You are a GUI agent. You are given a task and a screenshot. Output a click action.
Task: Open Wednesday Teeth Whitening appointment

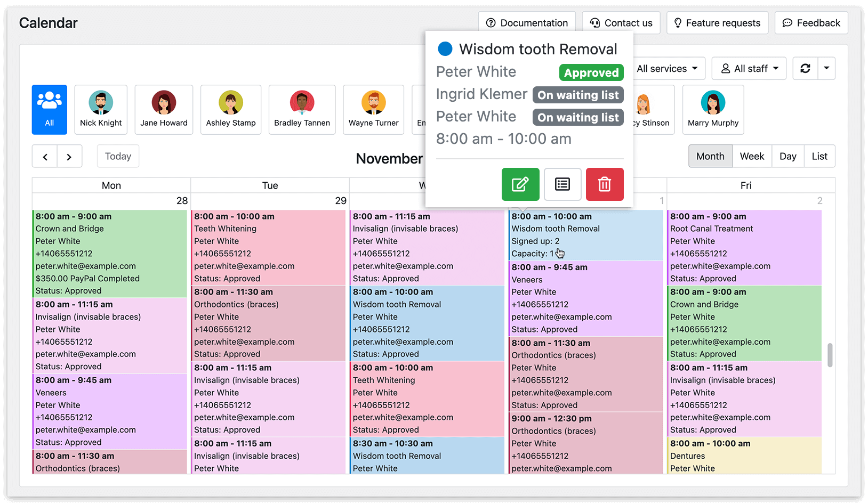427,399
